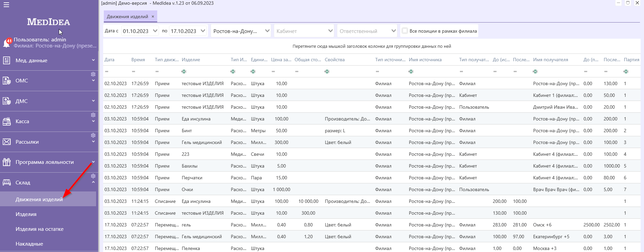Click the 10 000,00 total cost cell

308,201
